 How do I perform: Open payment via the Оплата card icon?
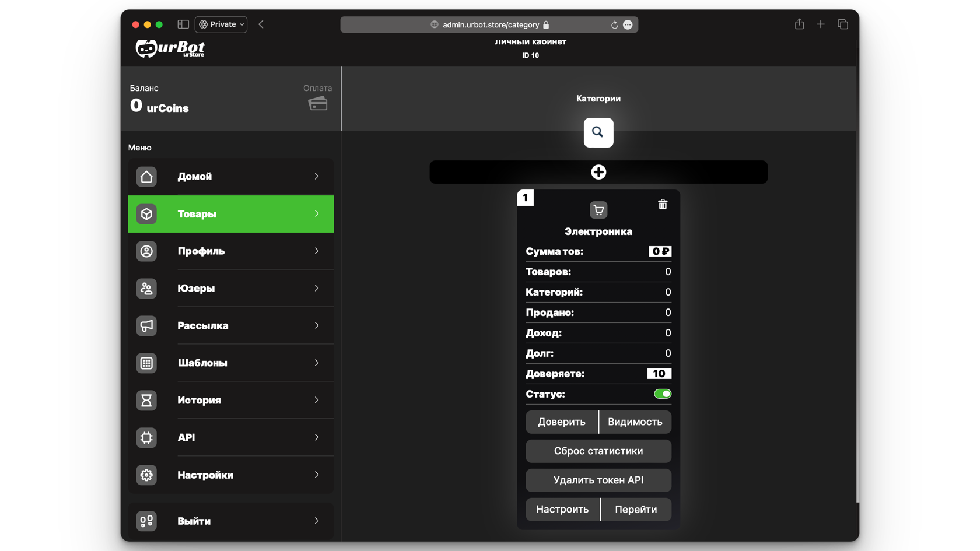pyautogui.click(x=318, y=104)
